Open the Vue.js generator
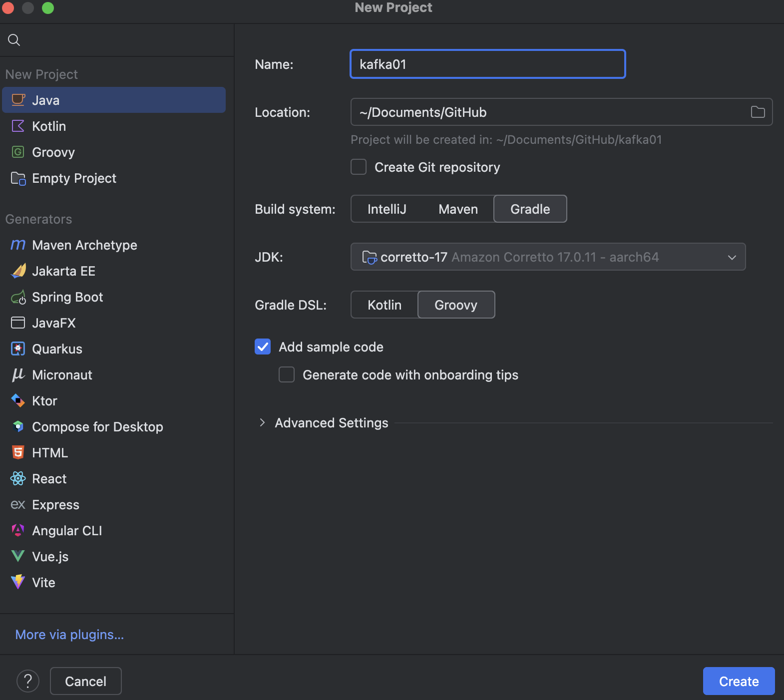 tap(114, 556)
